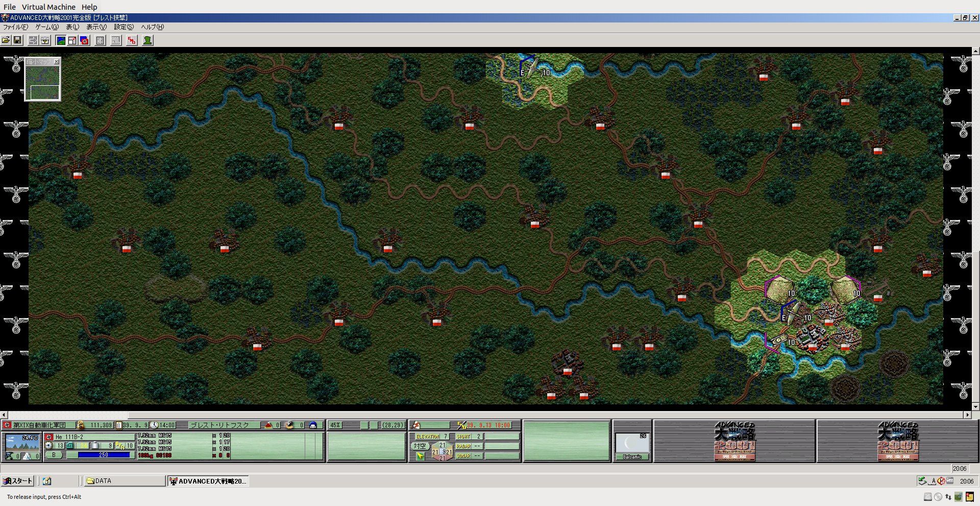Click the スタート Start button
The width and height of the screenshot is (980, 506).
click(17, 481)
